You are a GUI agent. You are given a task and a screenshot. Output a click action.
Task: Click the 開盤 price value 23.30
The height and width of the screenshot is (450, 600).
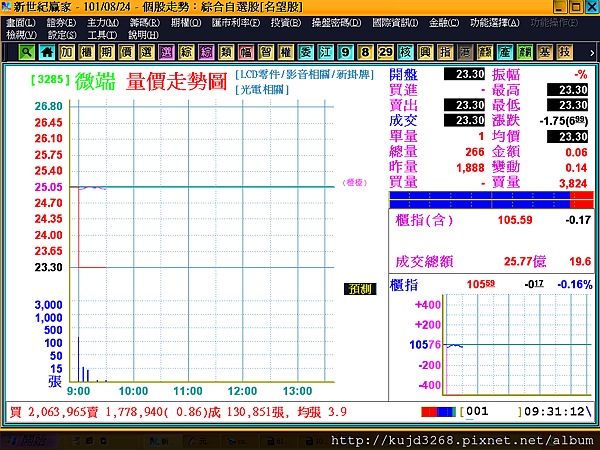(465, 74)
